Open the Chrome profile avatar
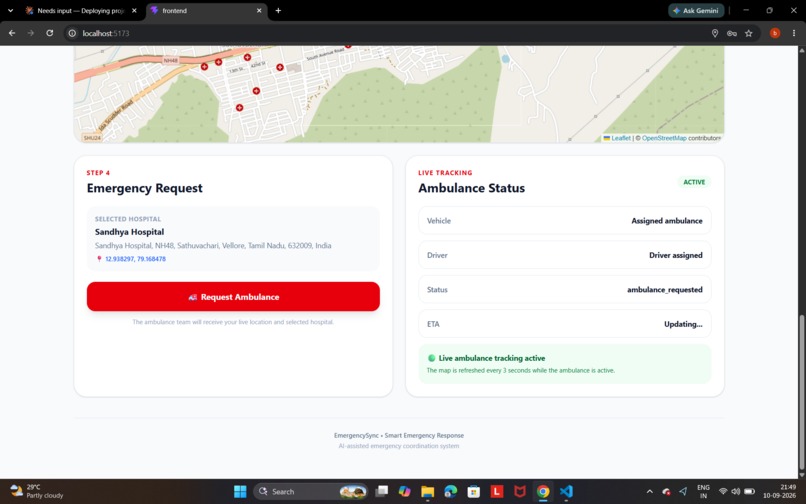The width and height of the screenshot is (806, 504). [x=775, y=33]
